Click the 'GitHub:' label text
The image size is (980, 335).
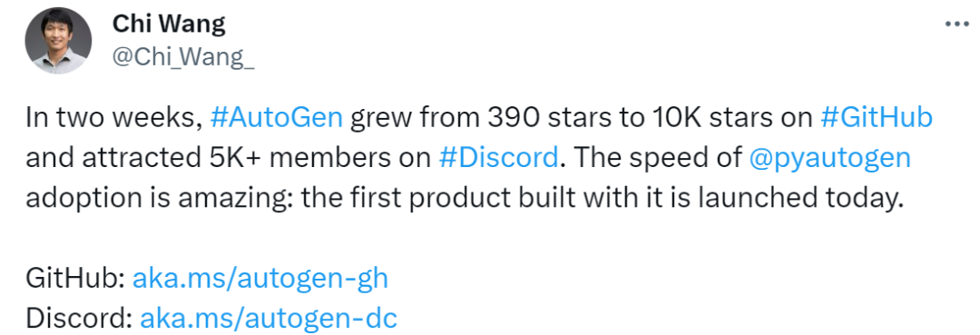(x=76, y=279)
